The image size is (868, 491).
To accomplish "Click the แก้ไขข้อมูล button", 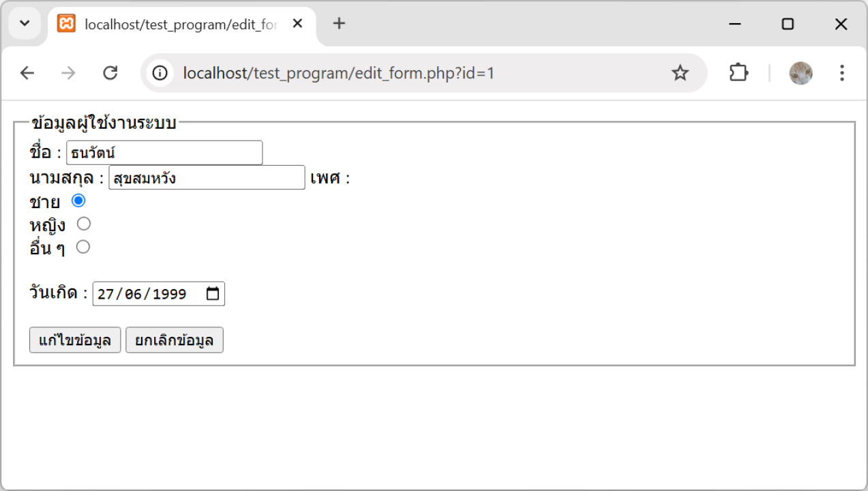I will pyautogui.click(x=75, y=340).
